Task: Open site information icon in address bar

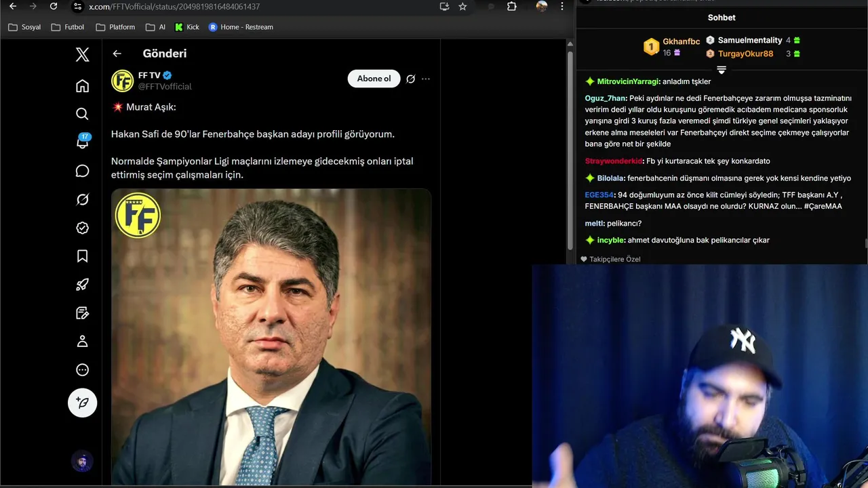Action: point(77,6)
